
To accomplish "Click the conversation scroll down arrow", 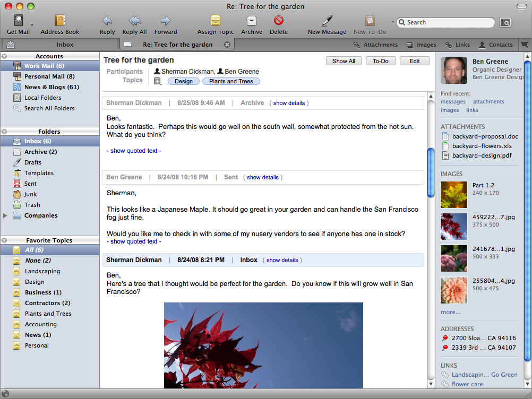I will coord(431,384).
